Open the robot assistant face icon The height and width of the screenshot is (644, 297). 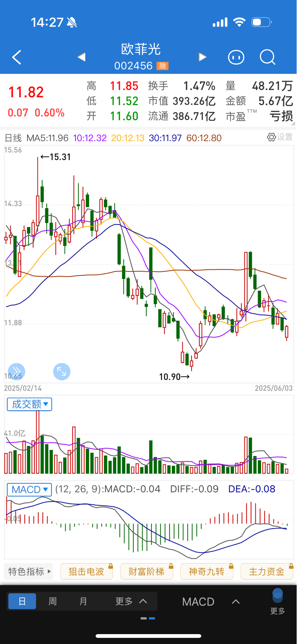tap(236, 57)
